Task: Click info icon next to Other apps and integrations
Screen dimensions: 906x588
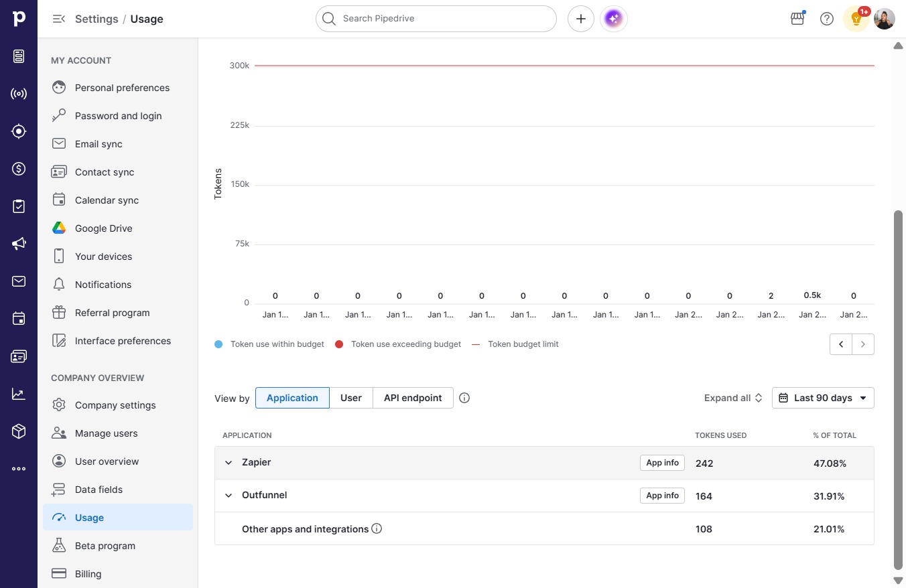Action: pos(377,528)
